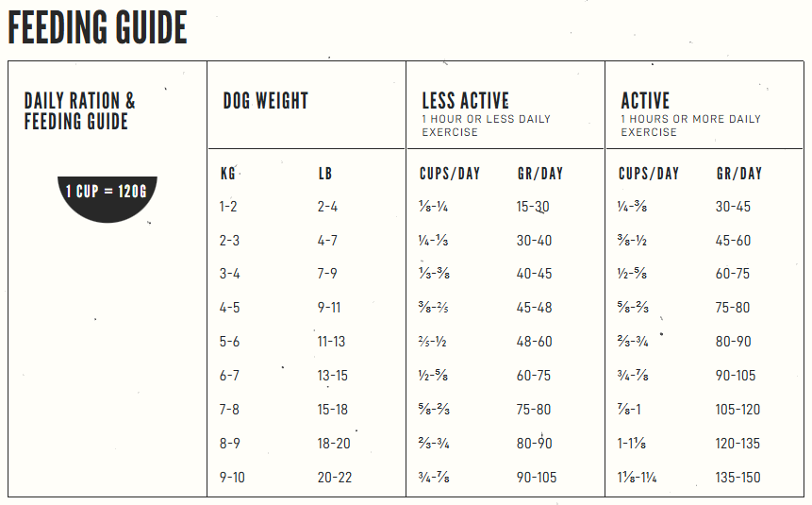Screen dimensions: 812x505
Task: Select the "Daily Ration & Feeding Guide" heading
Action: 80,110
